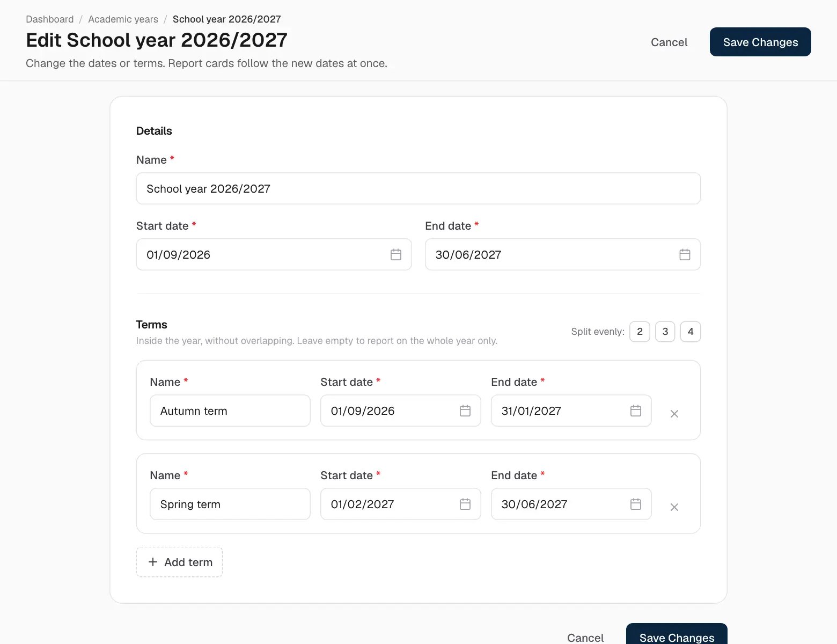Screen dimensions: 837x644
Task: Split year evenly into 3 terms
Action: [x=665, y=332]
